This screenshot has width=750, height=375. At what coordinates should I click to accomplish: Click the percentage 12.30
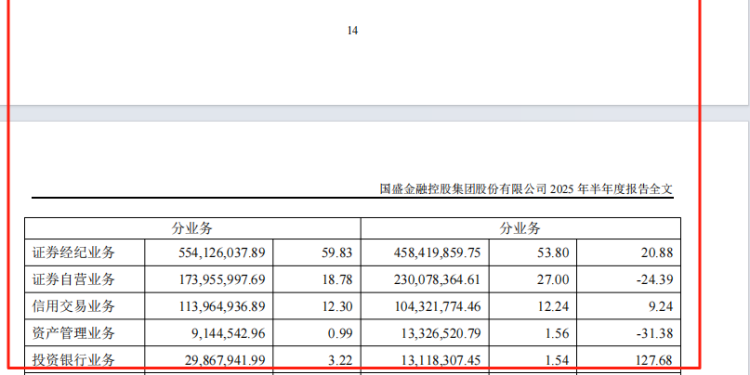(338, 306)
